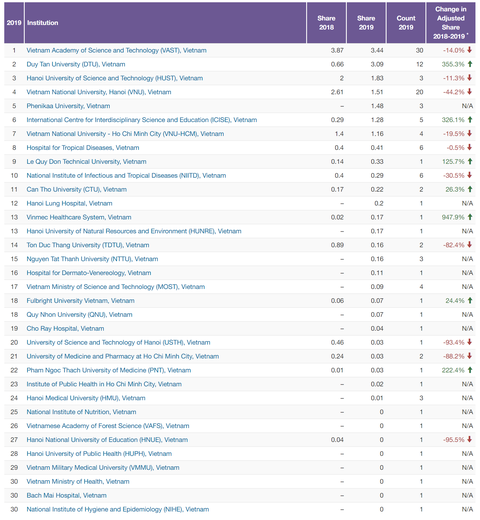Click the red down arrow in VAST row
Image resolution: width=480 pixels, height=520 pixels.
470,50
